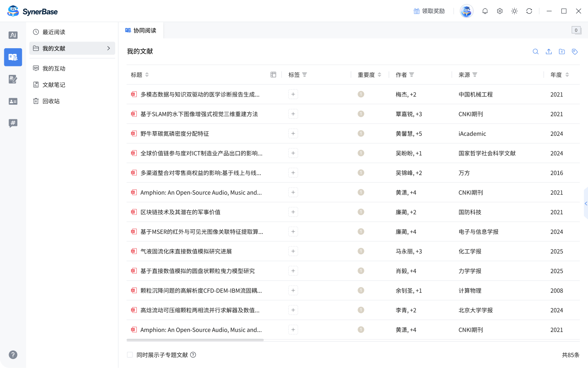Select 我的文献 in sidebar
This screenshot has height=368, width=588.
point(72,48)
